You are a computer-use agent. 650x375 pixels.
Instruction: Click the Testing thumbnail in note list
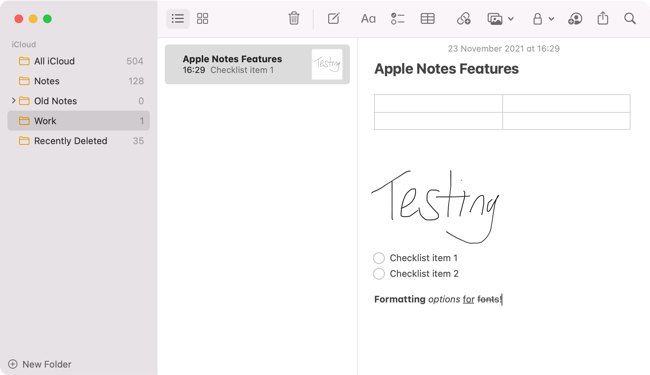tap(327, 64)
